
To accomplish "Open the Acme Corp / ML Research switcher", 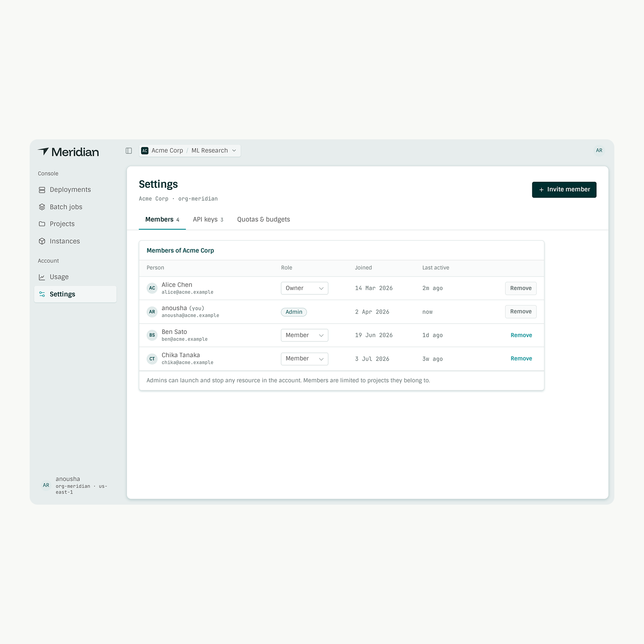I will pyautogui.click(x=190, y=151).
